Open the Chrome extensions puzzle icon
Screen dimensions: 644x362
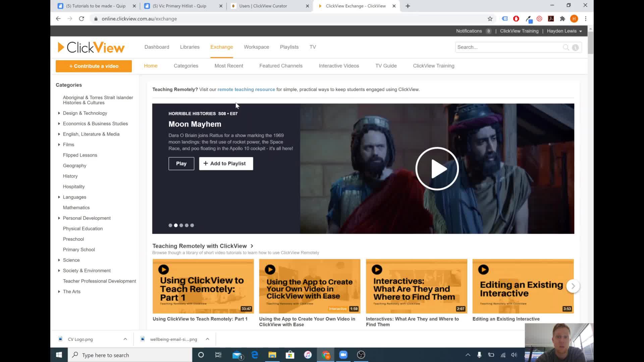[x=562, y=19]
